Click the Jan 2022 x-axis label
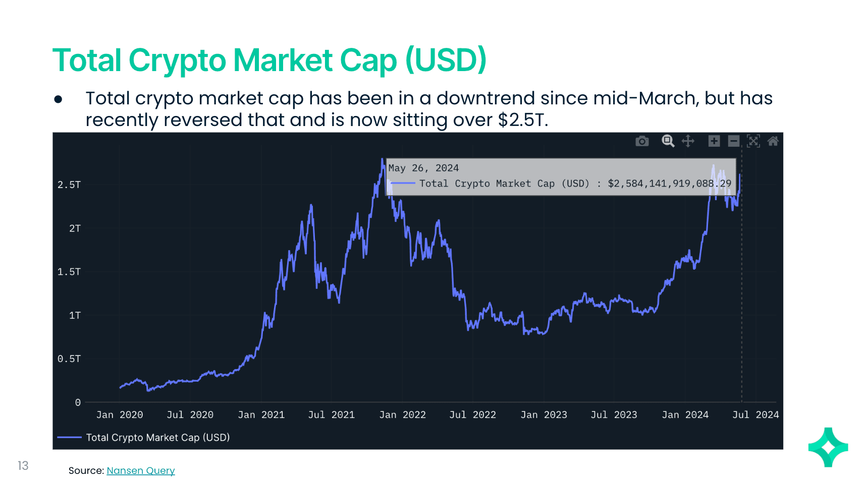 coord(403,415)
